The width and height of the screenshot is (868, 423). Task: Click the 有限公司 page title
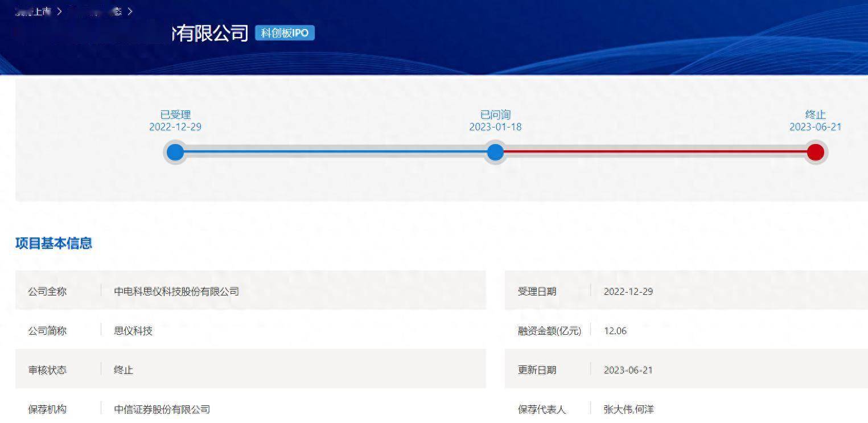[211, 33]
